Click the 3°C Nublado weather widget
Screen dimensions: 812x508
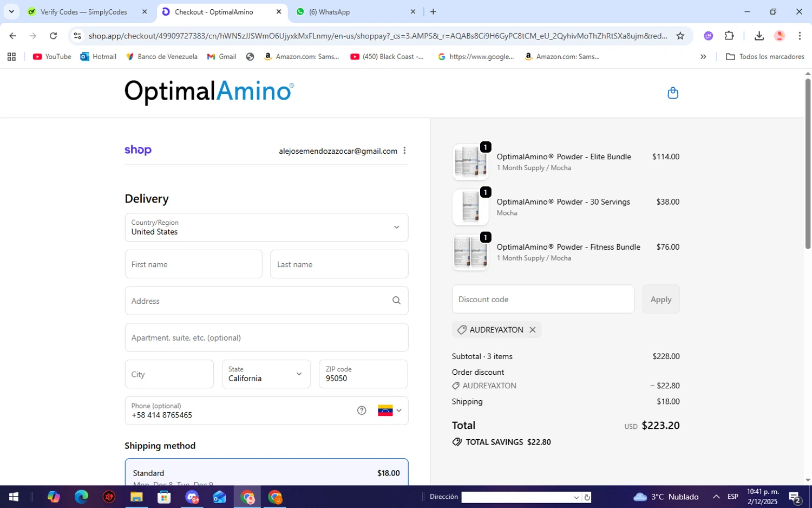point(666,497)
